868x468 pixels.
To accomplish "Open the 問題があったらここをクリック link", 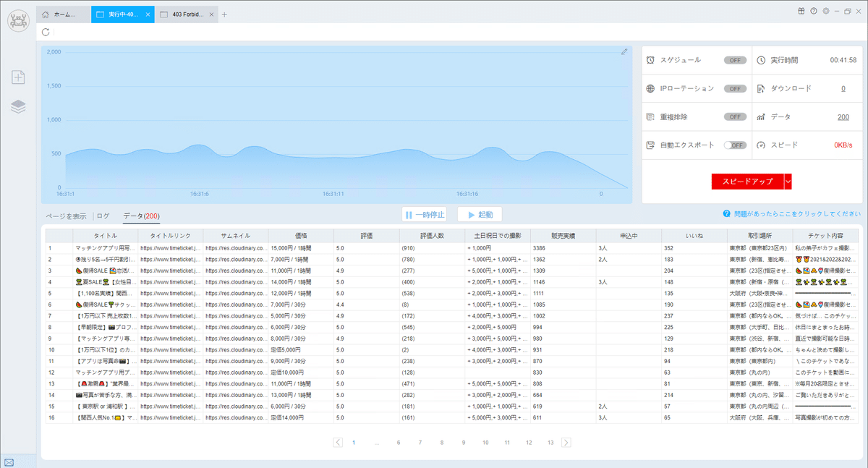I will pos(796,214).
